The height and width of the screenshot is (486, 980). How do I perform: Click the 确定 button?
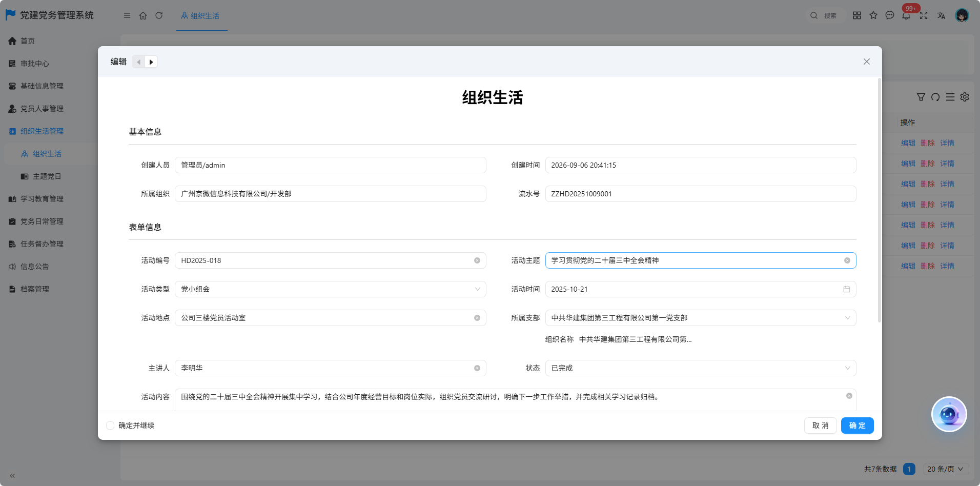tap(857, 426)
